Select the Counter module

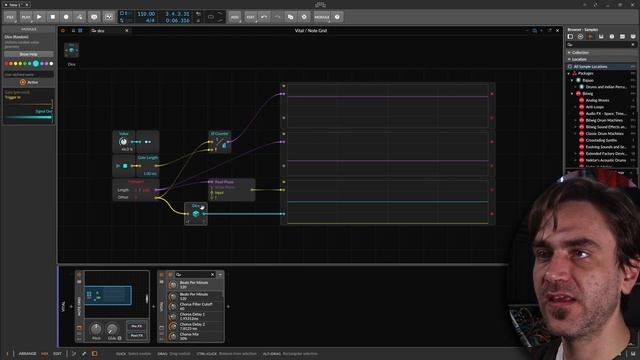(x=220, y=142)
